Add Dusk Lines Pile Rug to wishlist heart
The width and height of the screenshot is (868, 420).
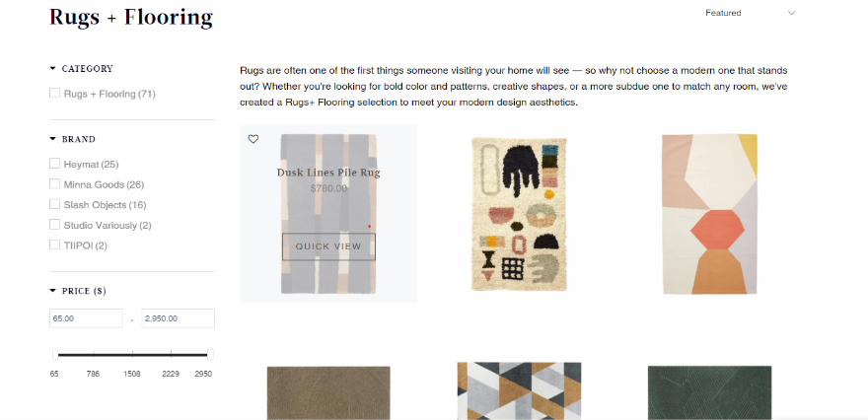[x=253, y=139]
